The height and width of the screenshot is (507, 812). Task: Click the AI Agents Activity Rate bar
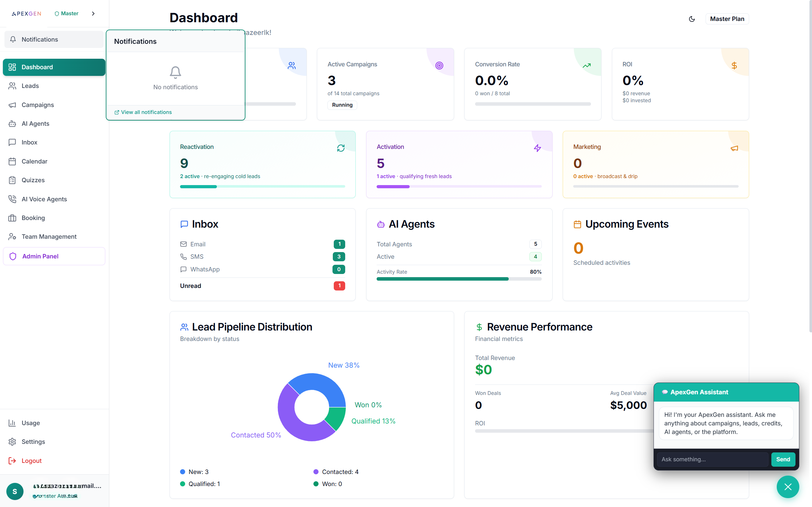point(459,279)
